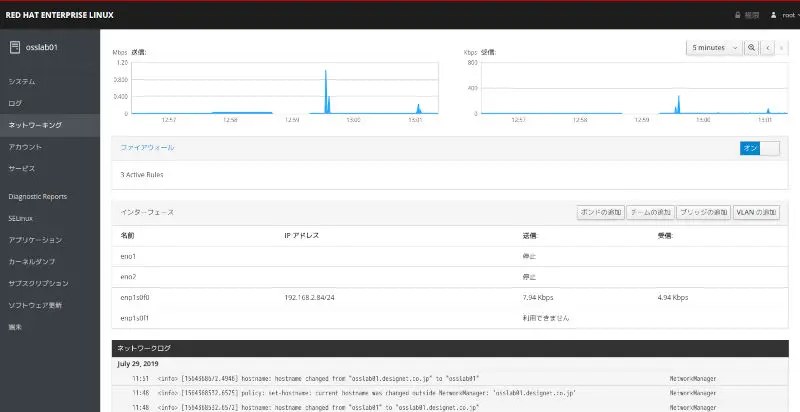
Task: Open the eno1 interface row
Action: coord(449,256)
